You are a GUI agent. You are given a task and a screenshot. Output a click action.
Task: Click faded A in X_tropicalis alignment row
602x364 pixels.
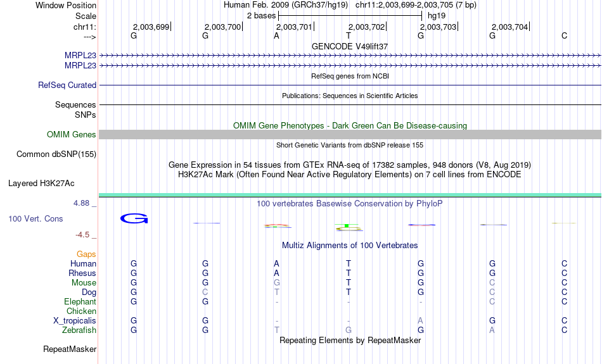420,321
